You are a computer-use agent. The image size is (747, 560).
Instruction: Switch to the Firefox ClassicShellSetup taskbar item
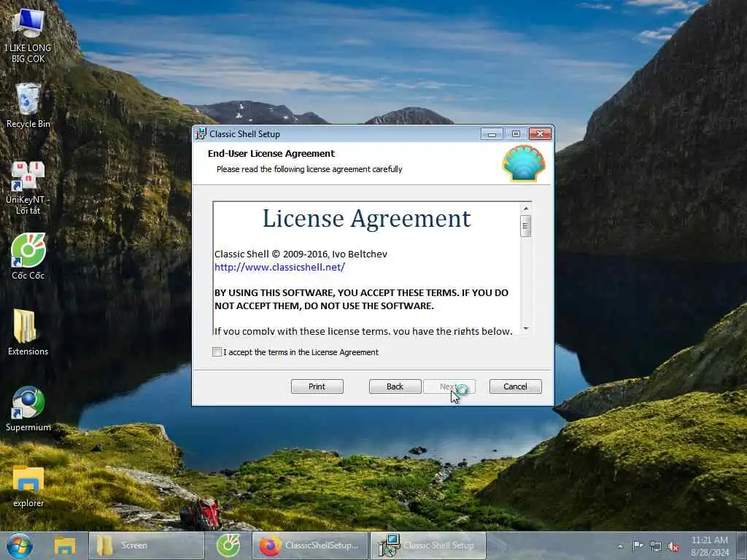311,545
